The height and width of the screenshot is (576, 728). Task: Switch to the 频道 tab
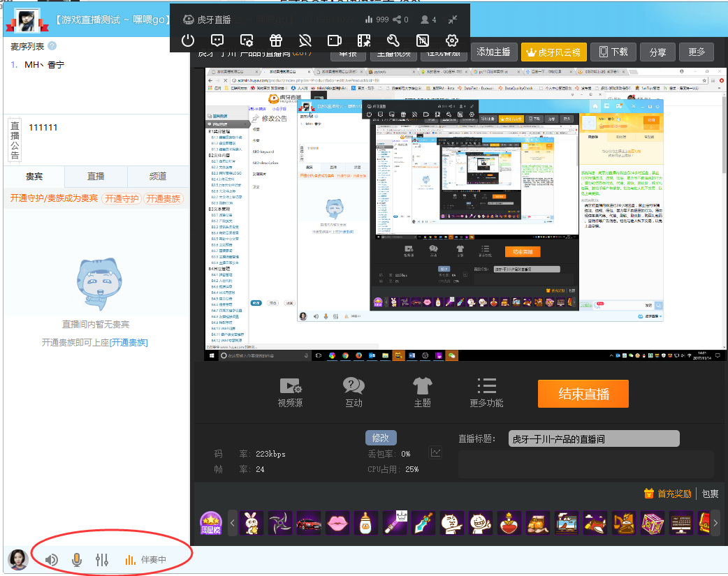coord(158,177)
